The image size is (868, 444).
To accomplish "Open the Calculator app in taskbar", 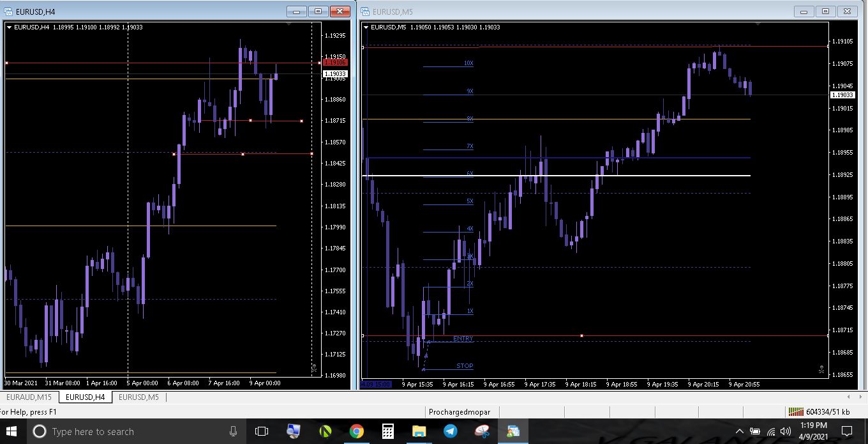I will pos(388,431).
